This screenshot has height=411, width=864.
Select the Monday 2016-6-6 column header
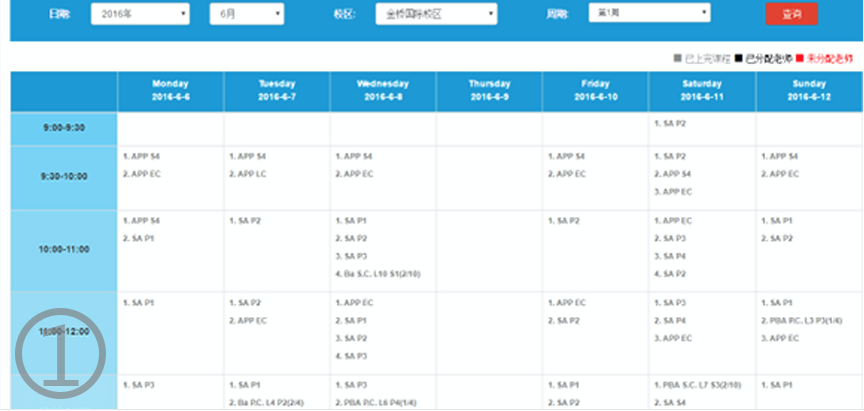[x=170, y=91]
